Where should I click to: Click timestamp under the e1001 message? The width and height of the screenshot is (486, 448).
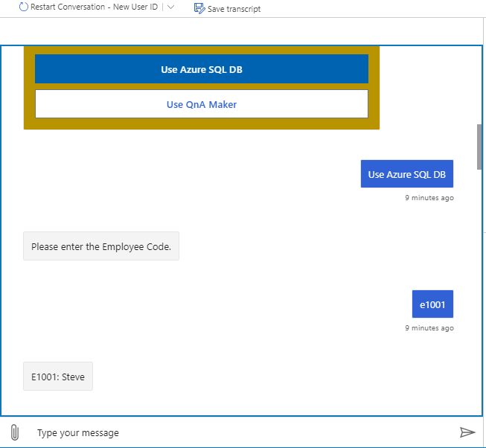pyautogui.click(x=429, y=327)
